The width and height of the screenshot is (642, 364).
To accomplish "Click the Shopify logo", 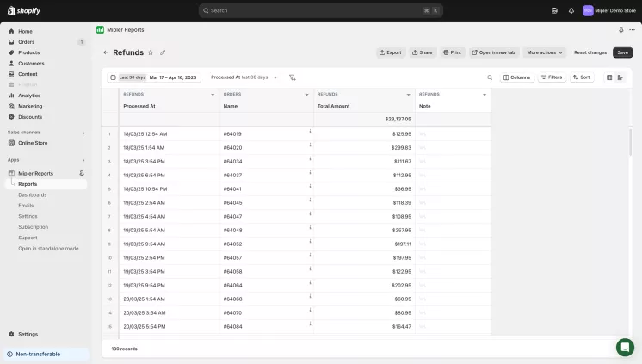I will point(24,10).
